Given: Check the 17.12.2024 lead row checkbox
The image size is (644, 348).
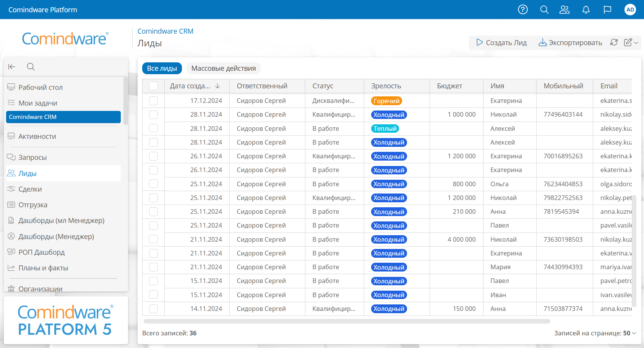Looking at the screenshot, I should (x=154, y=101).
